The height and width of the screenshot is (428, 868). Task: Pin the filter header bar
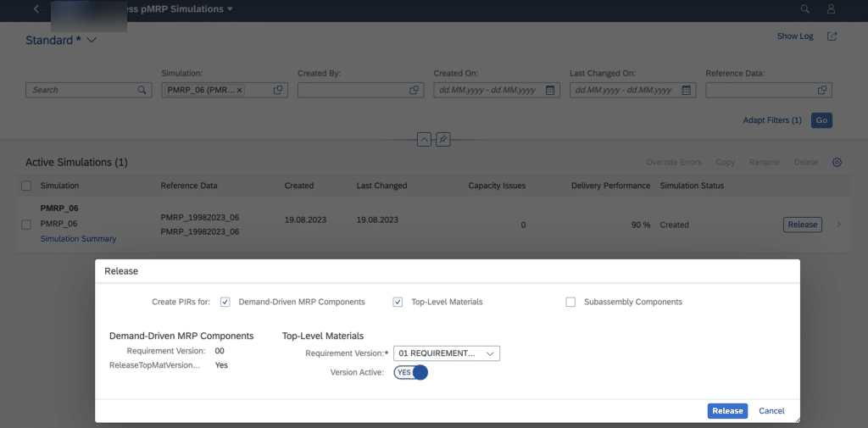(442, 140)
